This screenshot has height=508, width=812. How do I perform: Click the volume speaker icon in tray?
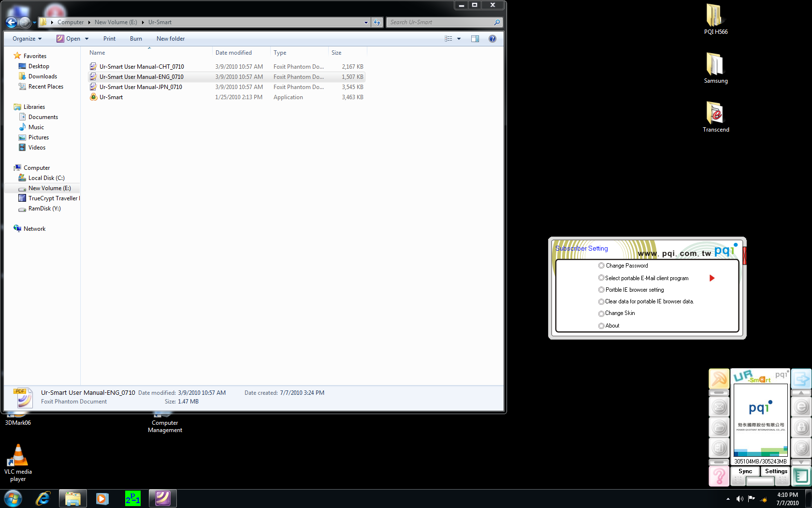tap(739, 499)
